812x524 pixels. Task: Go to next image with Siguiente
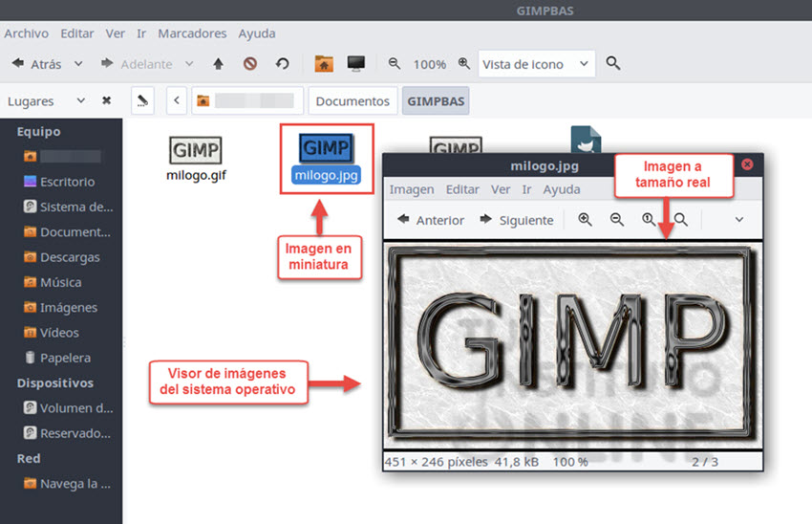(x=516, y=220)
